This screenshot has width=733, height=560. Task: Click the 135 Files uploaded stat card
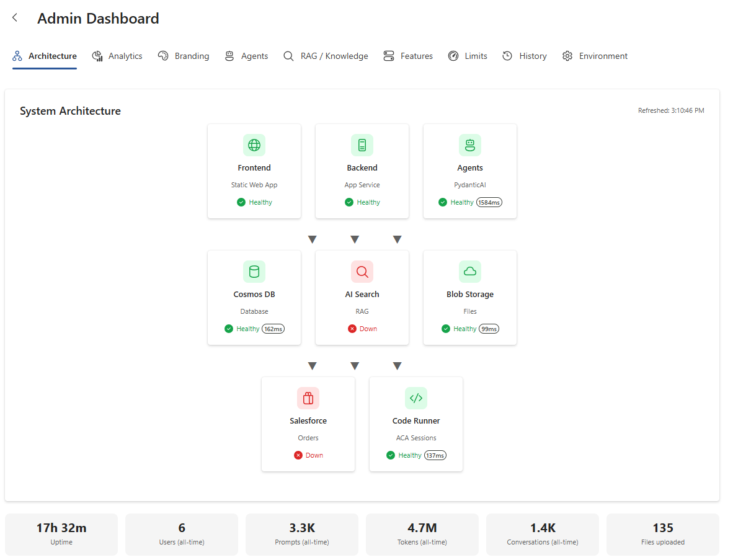pos(663,534)
